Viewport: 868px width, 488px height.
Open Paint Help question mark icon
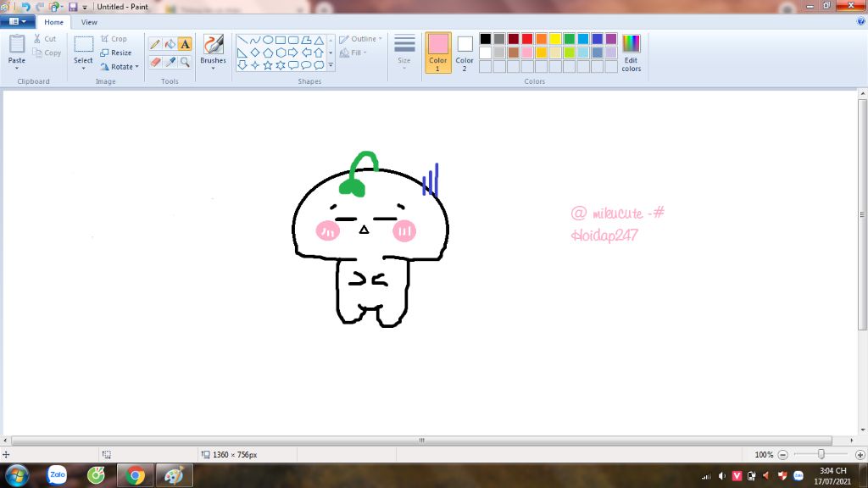(x=861, y=21)
